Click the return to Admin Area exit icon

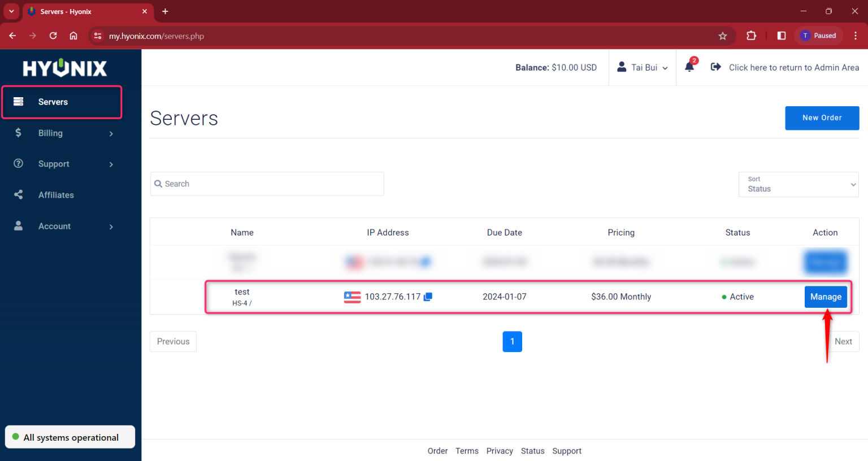[715, 67]
